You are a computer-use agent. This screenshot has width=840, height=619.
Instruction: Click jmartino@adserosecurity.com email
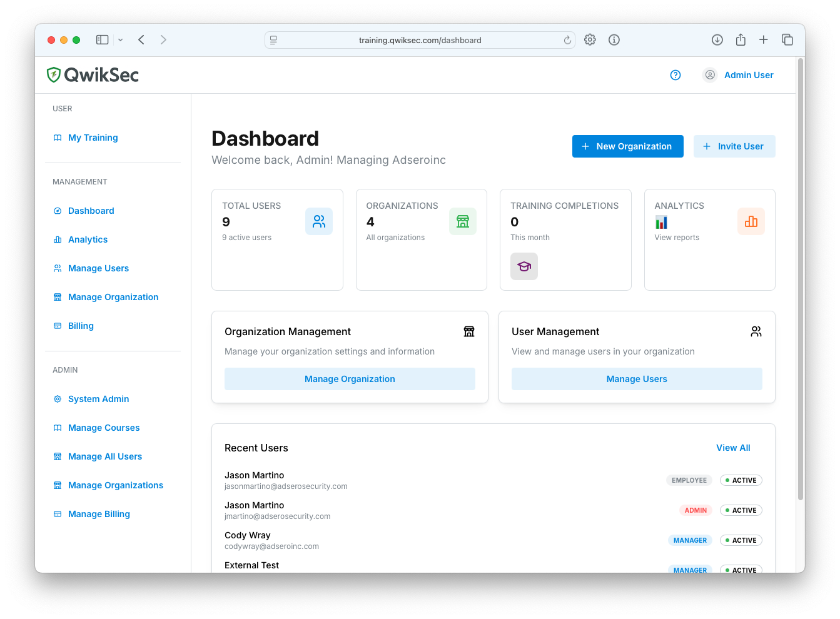click(277, 516)
